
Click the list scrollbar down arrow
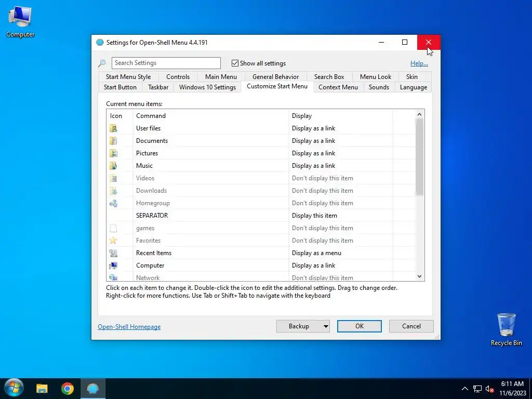[420, 276]
